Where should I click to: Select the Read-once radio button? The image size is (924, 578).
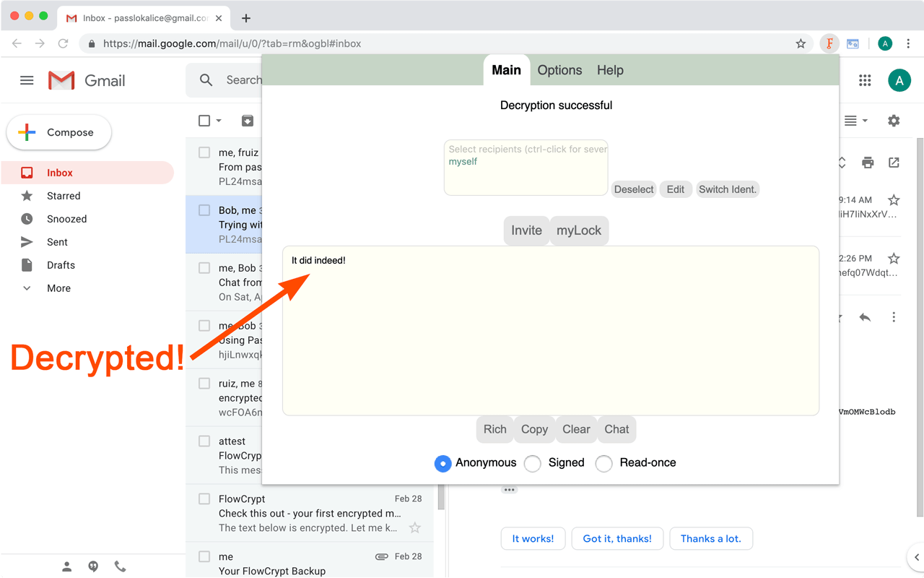click(x=604, y=463)
